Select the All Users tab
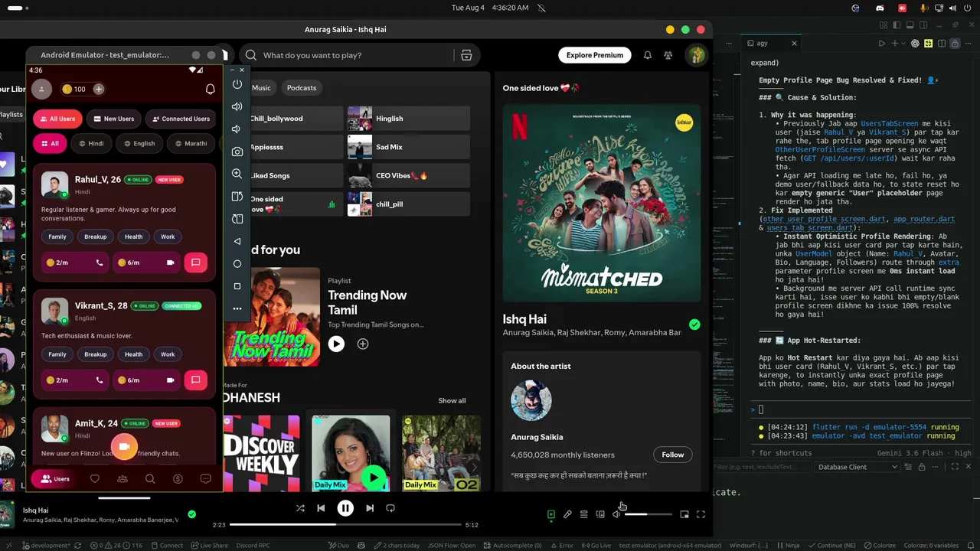This screenshot has height=551, width=980. pos(57,119)
